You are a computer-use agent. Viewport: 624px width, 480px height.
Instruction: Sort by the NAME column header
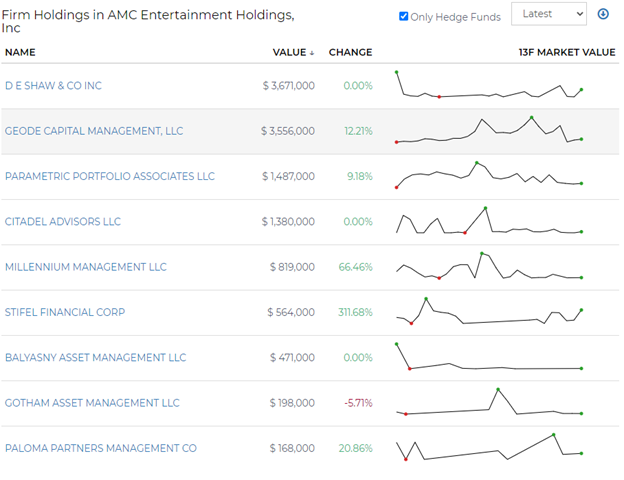[20, 52]
